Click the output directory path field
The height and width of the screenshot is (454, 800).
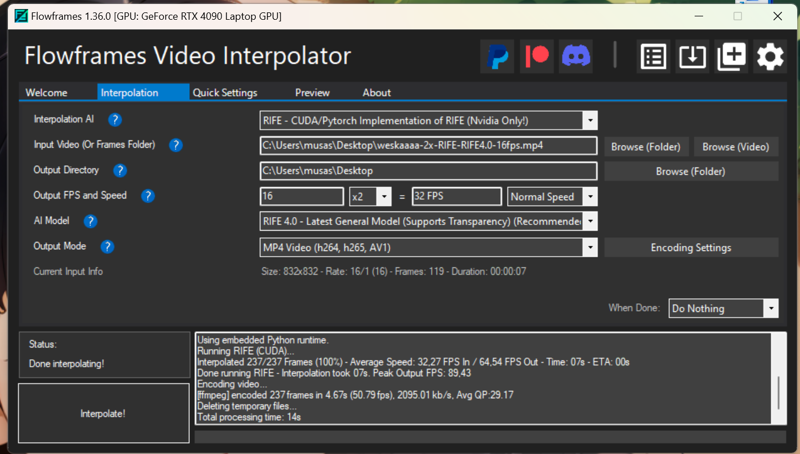(x=428, y=171)
